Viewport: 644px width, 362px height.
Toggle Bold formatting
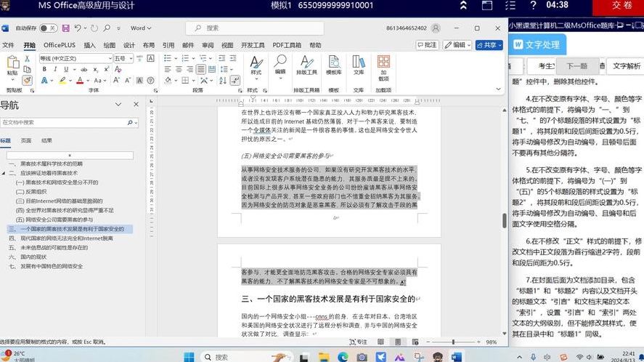(44, 70)
